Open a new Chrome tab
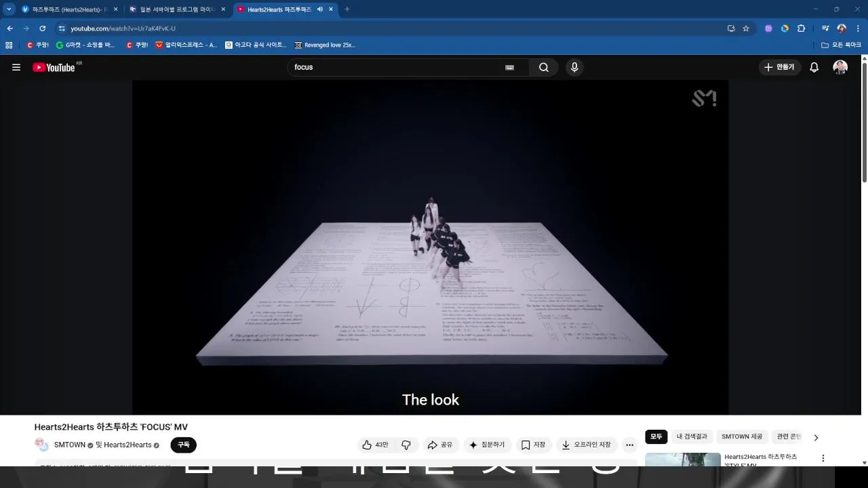This screenshot has height=488, width=868. (x=347, y=9)
